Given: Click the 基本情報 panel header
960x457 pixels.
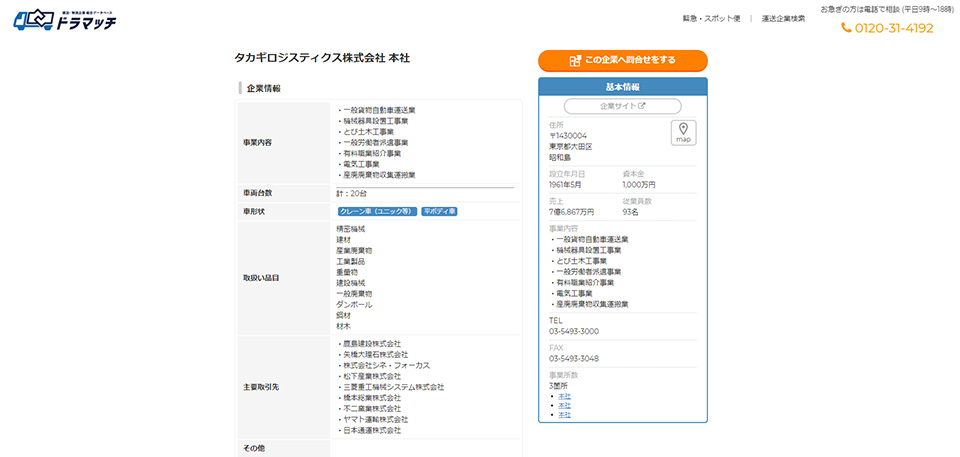Looking at the screenshot, I should pyautogui.click(x=623, y=87).
